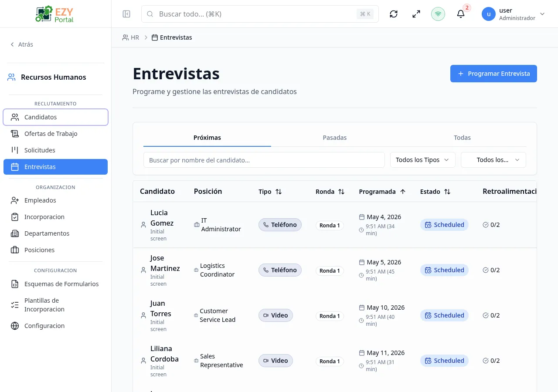This screenshot has width=558, height=392.
Task: Click the Entrevistas breadcrumb
Action: tap(172, 37)
